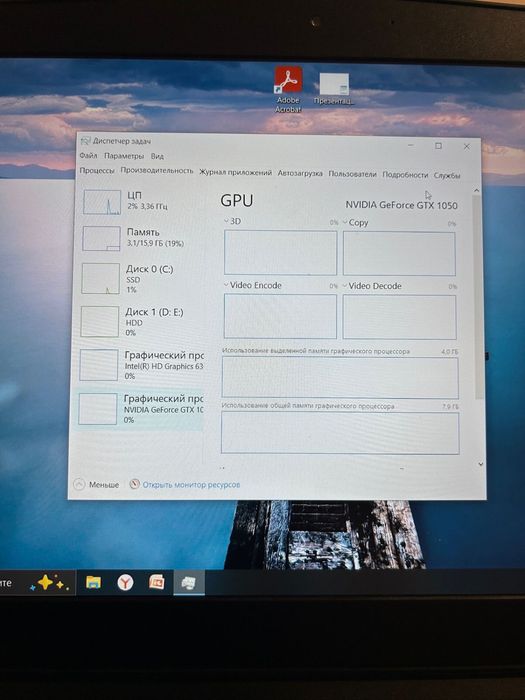The height and width of the screenshot is (700, 525).
Task: Close the Task Manager window
Action: click(467, 146)
